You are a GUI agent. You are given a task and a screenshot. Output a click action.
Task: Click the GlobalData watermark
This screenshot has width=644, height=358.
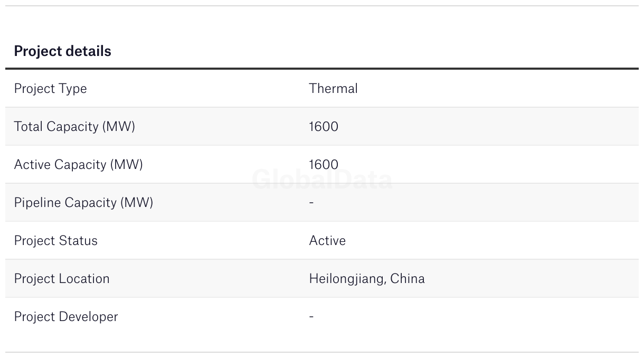(x=322, y=180)
